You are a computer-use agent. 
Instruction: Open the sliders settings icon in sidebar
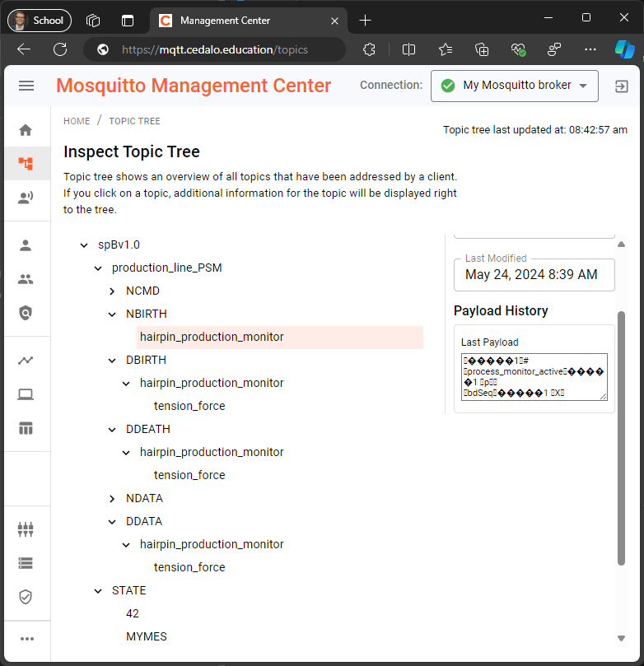tap(26, 529)
